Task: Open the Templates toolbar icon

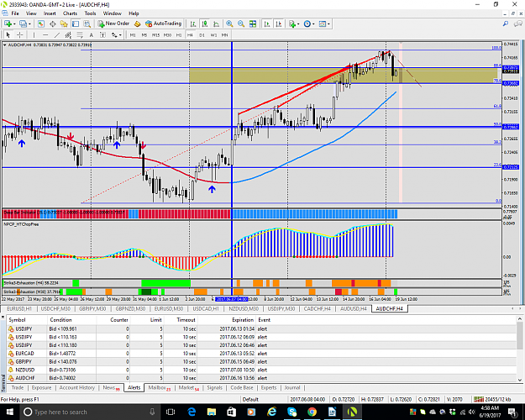Action: click(x=323, y=24)
